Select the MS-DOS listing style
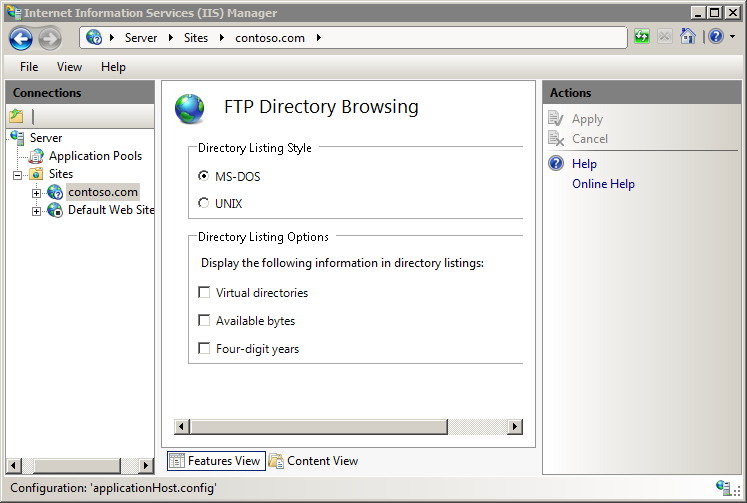The width and height of the screenshot is (747, 503). (203, 176)
